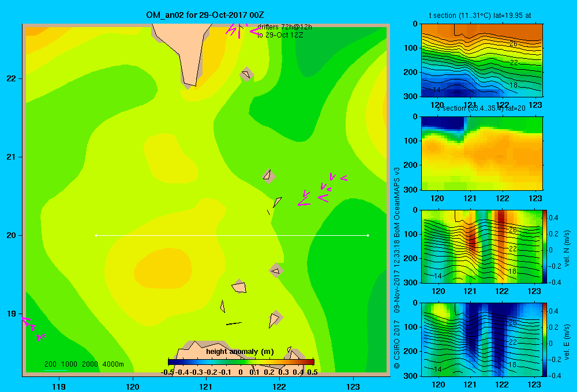Click the island near 121.9E 18.9N
577x392 pixels.
[275, 318]
